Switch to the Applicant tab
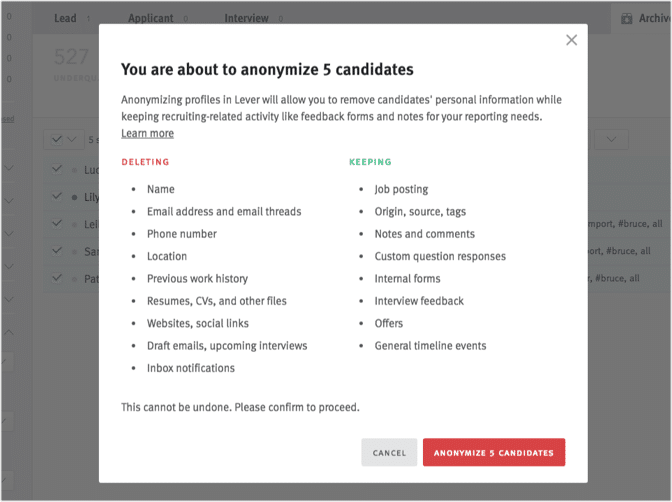Viewport: 672px width, 502px height. click(151, 18)
